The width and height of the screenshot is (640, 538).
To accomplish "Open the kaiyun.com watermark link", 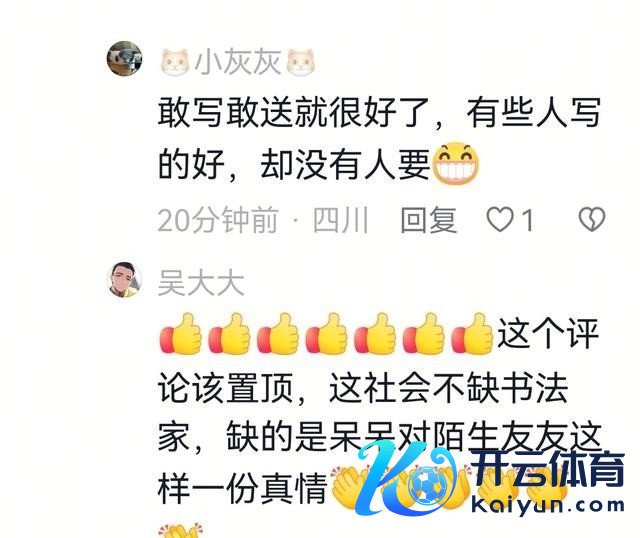I will pos(547,505).
